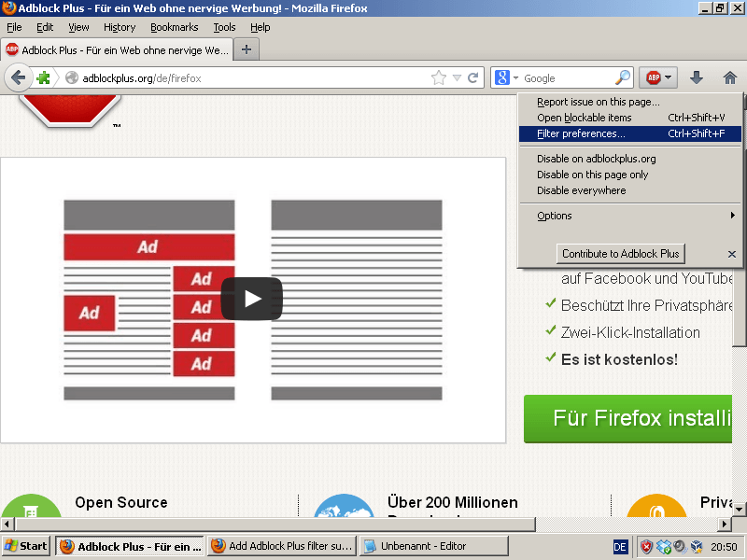Play the Adblock Plus demo video

(x=251, y=299)
